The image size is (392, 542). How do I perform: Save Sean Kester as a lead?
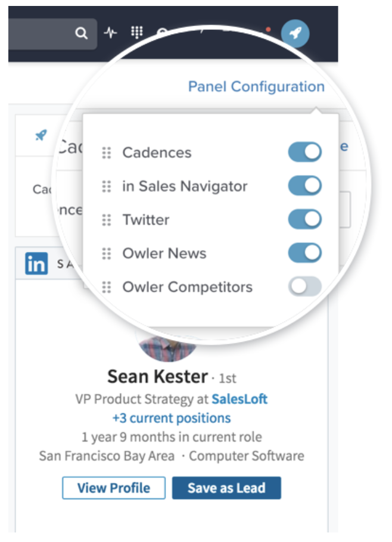click(226, 488)
